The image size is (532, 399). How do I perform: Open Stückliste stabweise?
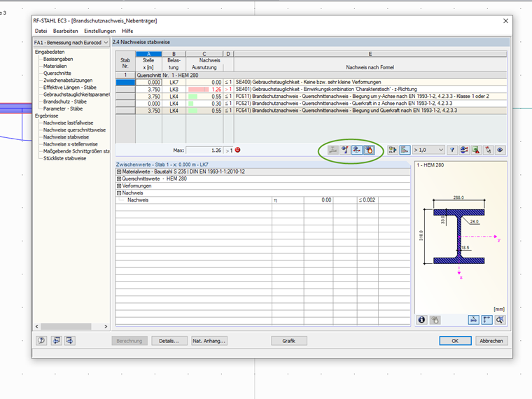pyautogui.click(x=65, y=159)
